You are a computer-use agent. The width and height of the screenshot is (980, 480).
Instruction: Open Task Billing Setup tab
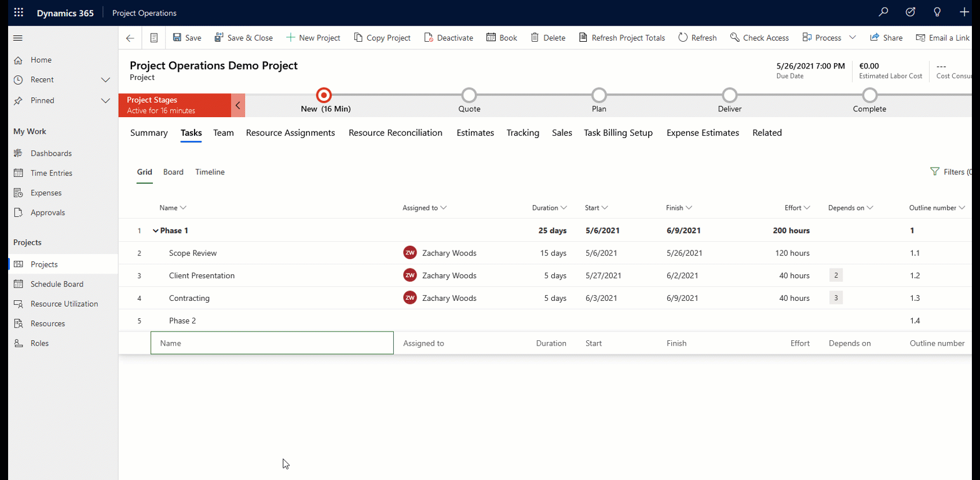[x=618, y=133]
